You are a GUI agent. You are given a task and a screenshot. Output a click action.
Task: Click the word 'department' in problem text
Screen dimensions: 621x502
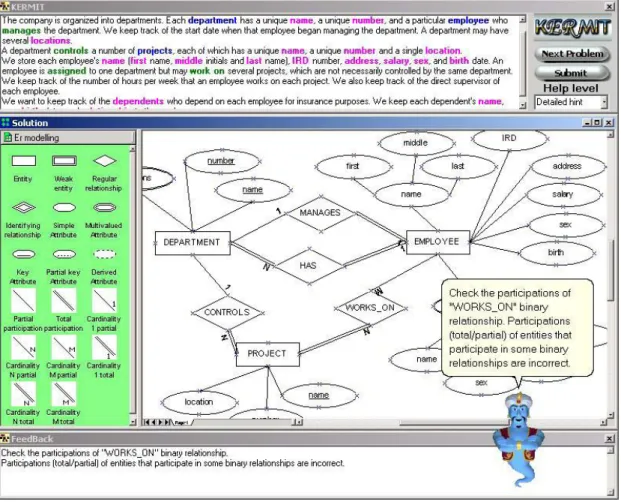click(x=212, y=20)
